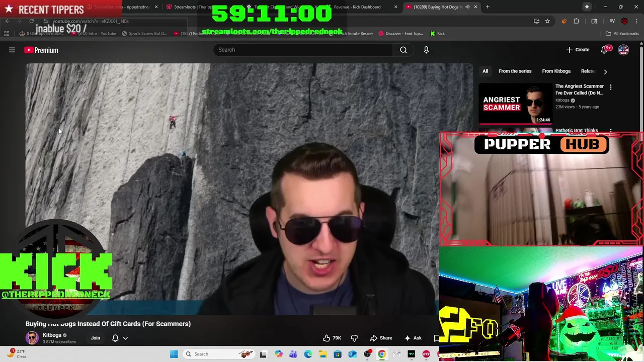Focus the YouTube search field
The width and height of the screenshot is (644, 362).
[303, 50]
